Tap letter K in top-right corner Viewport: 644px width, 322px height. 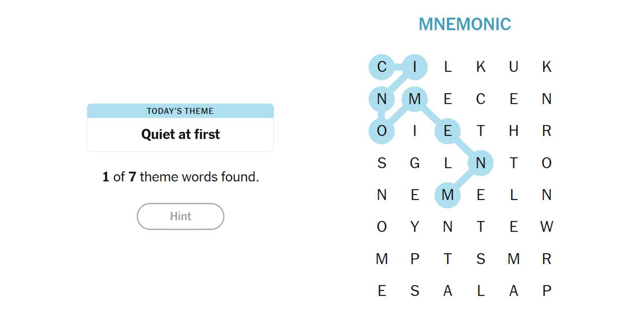[x=546, y=67]
